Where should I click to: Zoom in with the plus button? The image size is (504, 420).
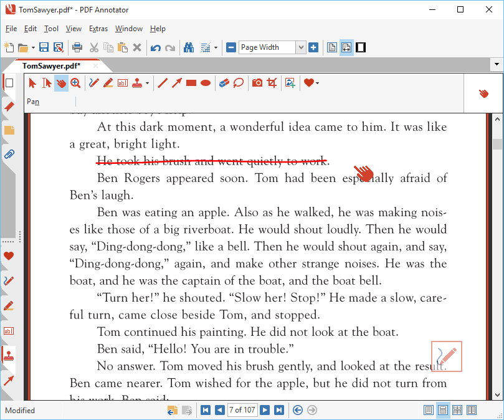313,47
